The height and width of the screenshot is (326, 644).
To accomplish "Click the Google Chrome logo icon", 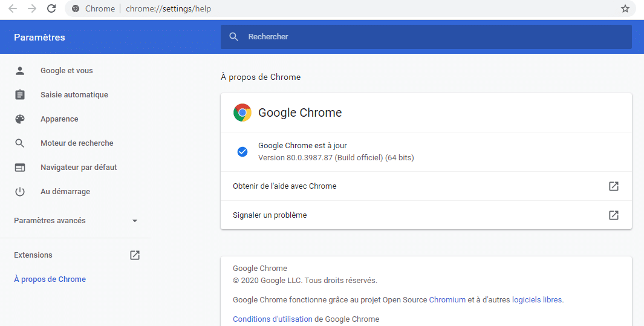I will click(x=242, y=112).
